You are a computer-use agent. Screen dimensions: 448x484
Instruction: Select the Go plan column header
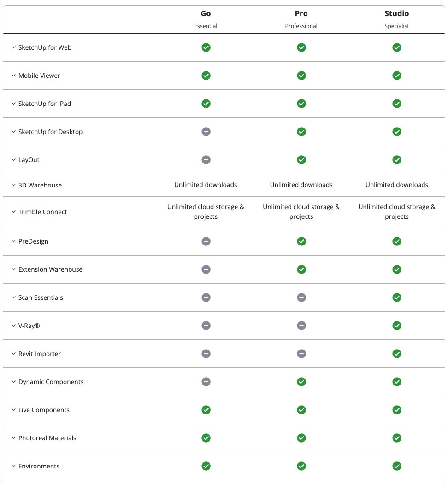206,13
